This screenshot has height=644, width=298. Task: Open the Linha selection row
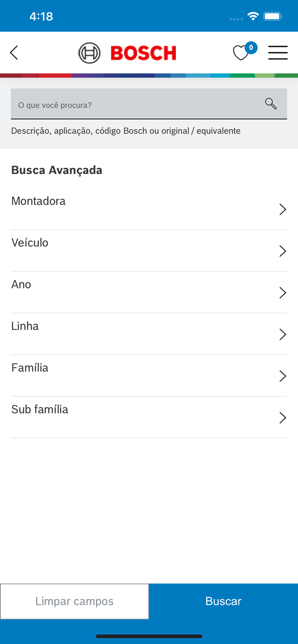[x=149, y=334]
